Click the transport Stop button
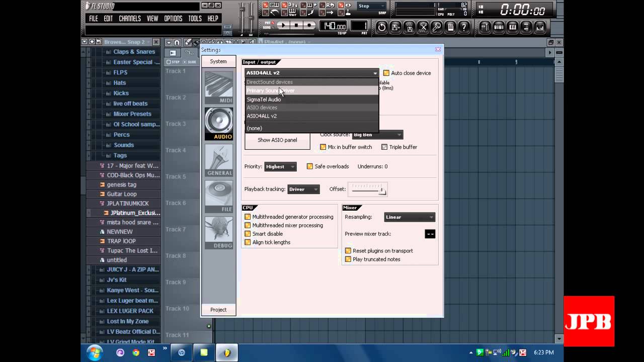This screenshot has width=644, height=362. (296, 25)
